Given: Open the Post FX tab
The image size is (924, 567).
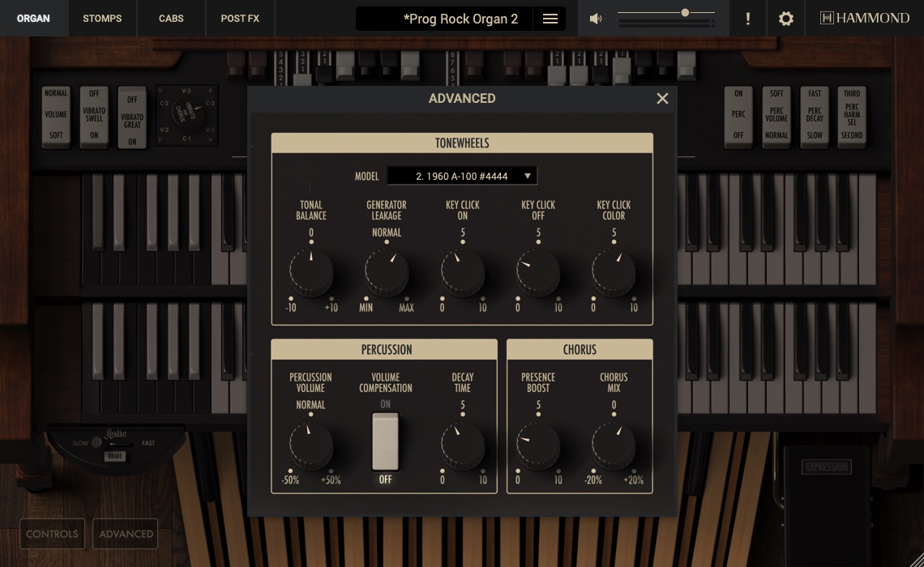Looking at the screenshot, I should 240,19.
